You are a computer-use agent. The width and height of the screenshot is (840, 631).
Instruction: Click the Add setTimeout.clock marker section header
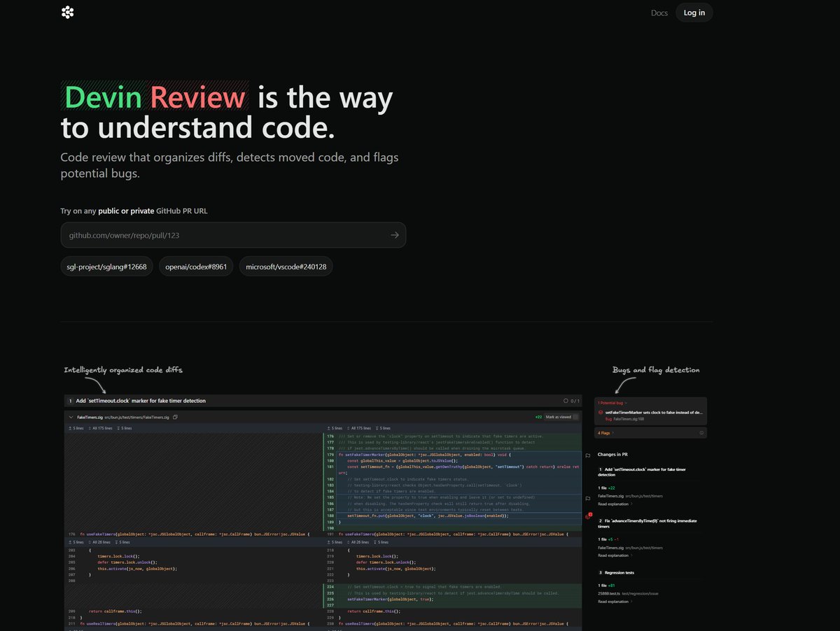click(x=323, y=401)
